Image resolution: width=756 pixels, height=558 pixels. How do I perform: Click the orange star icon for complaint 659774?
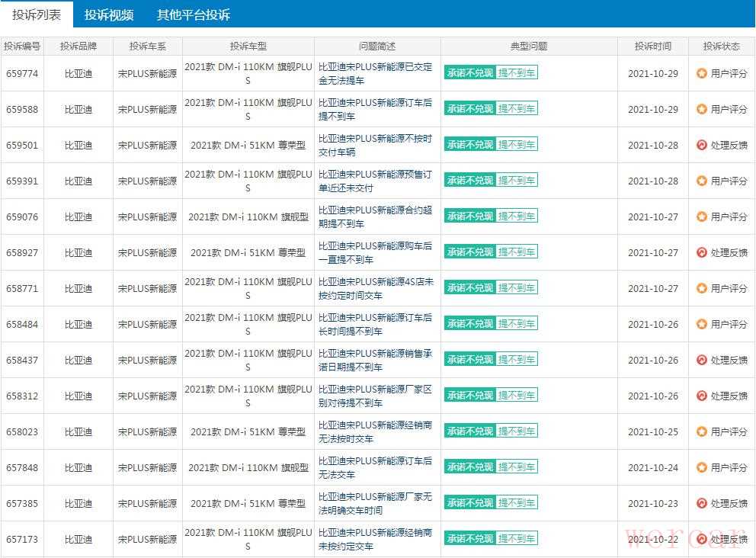(x=702, y=74)
